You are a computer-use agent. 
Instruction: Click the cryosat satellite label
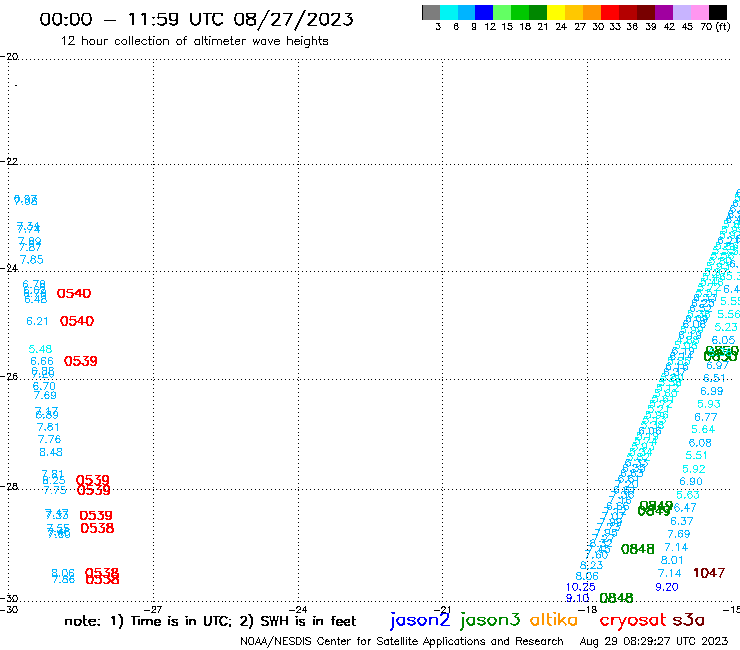[x=633, y=621]
